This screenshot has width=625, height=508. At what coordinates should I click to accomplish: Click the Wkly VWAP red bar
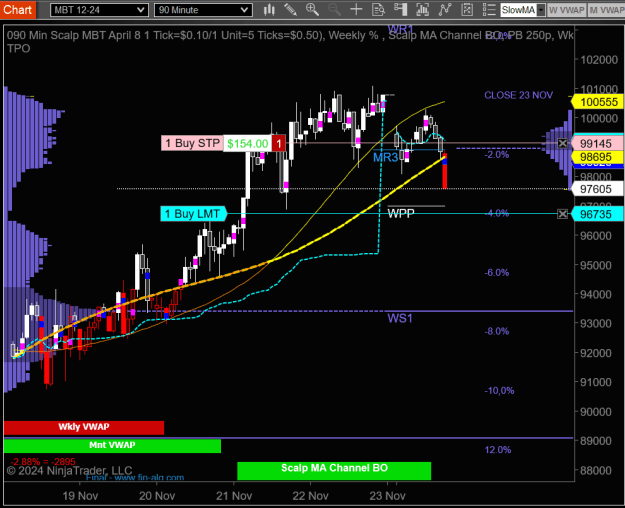click(84, 427)
